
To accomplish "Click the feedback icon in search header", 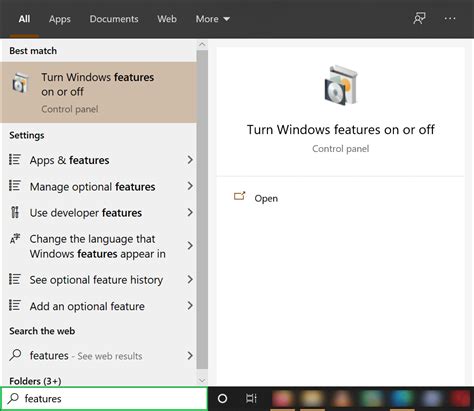I will (x=419, y=18).
